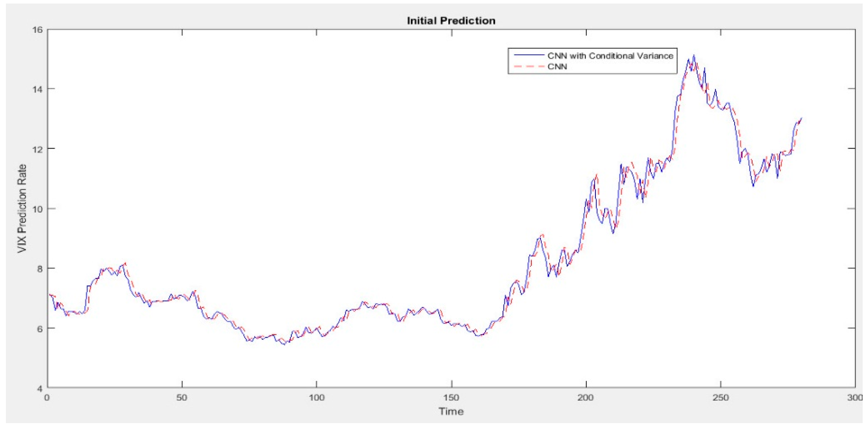Click the x-axis tick label "150"

coord(451,398)
